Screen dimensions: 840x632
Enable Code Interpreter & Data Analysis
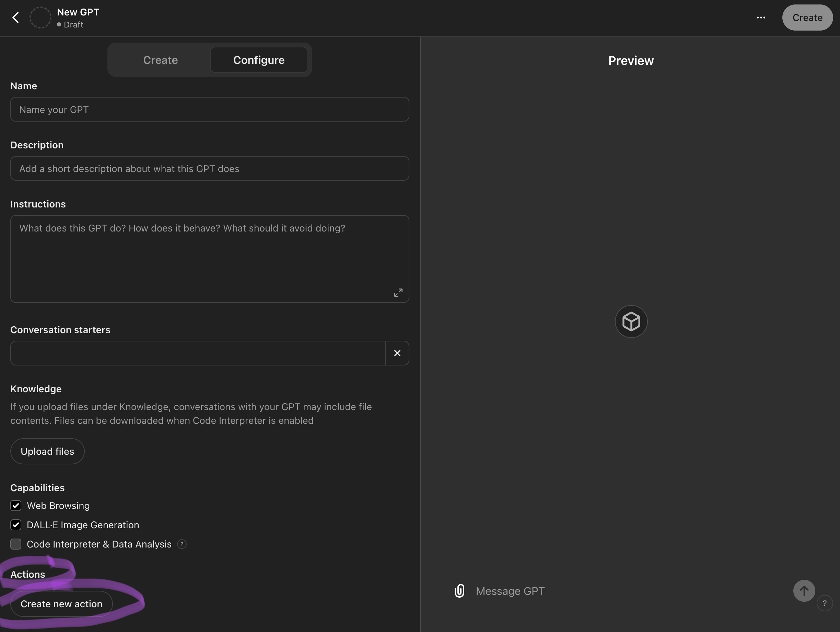click(x=16, y=544)
